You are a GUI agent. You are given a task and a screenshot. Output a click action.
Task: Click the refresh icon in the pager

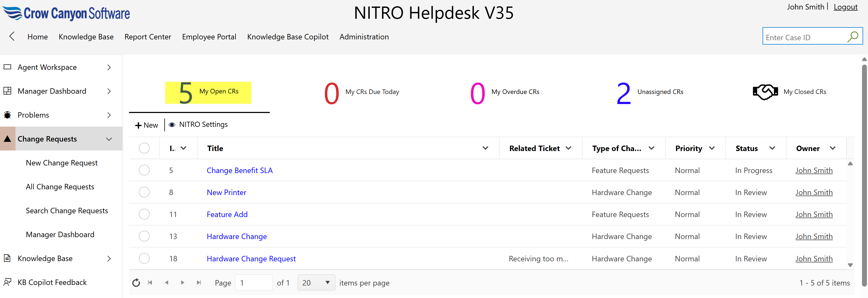136,283
